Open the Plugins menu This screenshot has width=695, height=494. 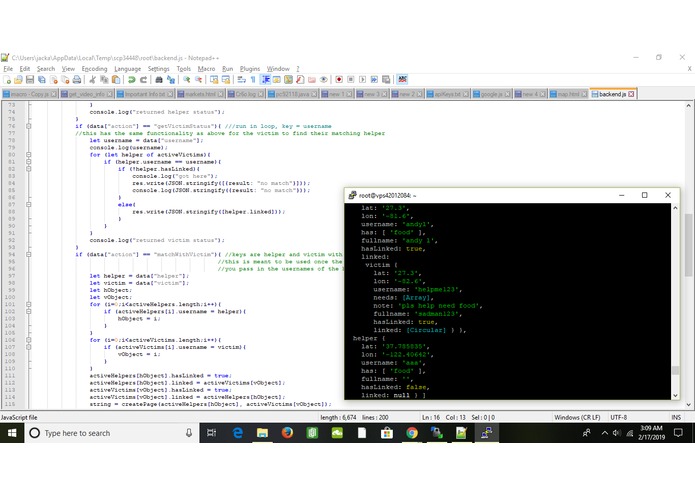(x=250, y=69)
